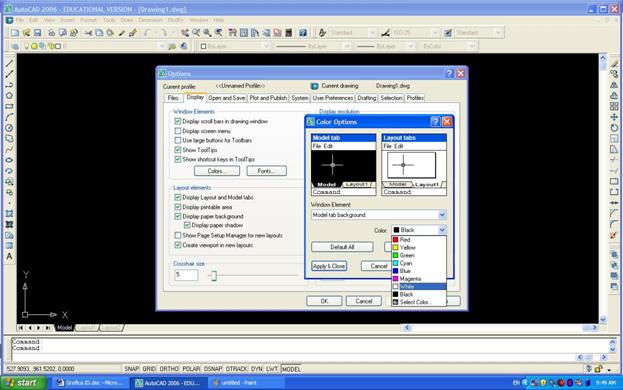The width and height of the screenshot is (623, 390).
Task: Open the Drafting tab
Action: (366, 98)
